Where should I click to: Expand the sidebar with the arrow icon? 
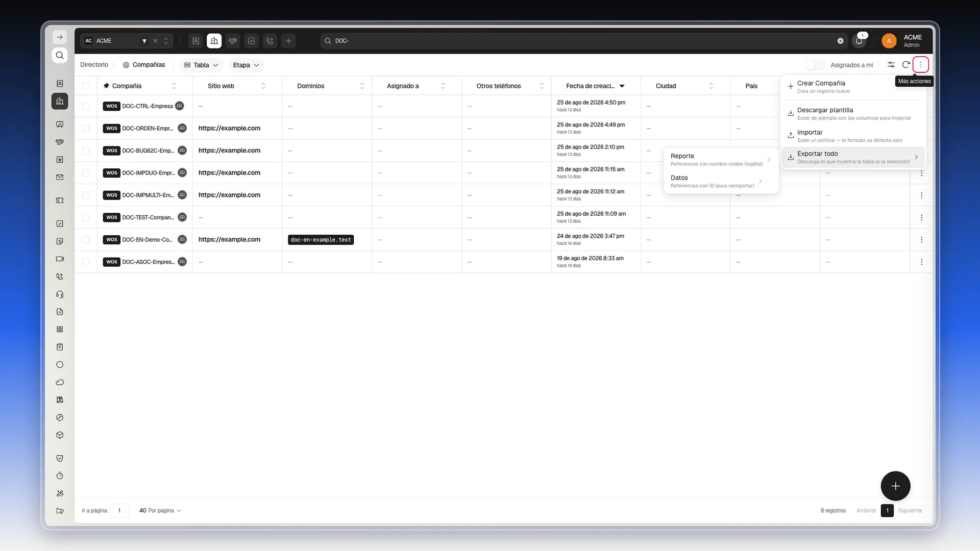[60, 37]
